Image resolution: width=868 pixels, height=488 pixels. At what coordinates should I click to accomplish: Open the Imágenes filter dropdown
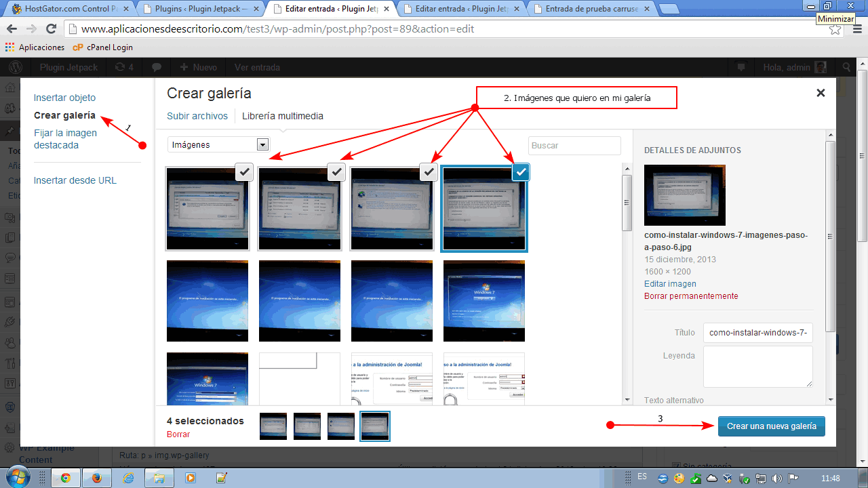click(x=218, y=144)
